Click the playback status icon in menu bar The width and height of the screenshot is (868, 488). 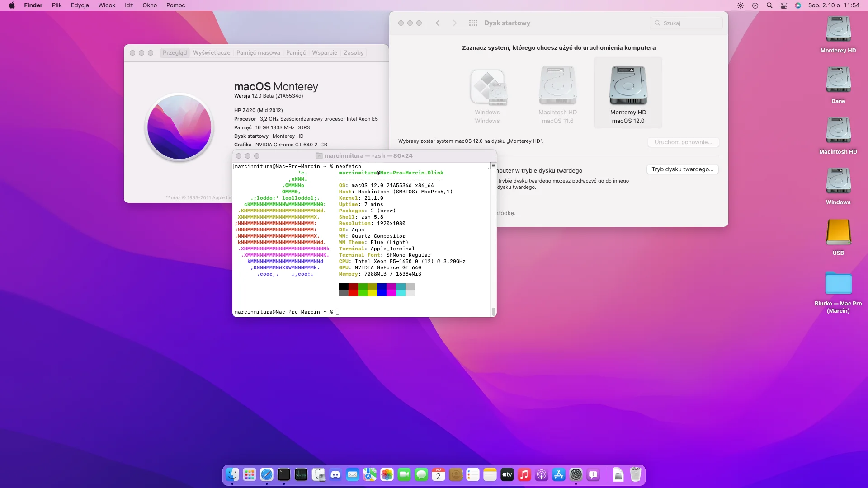(x=755, y=5)
